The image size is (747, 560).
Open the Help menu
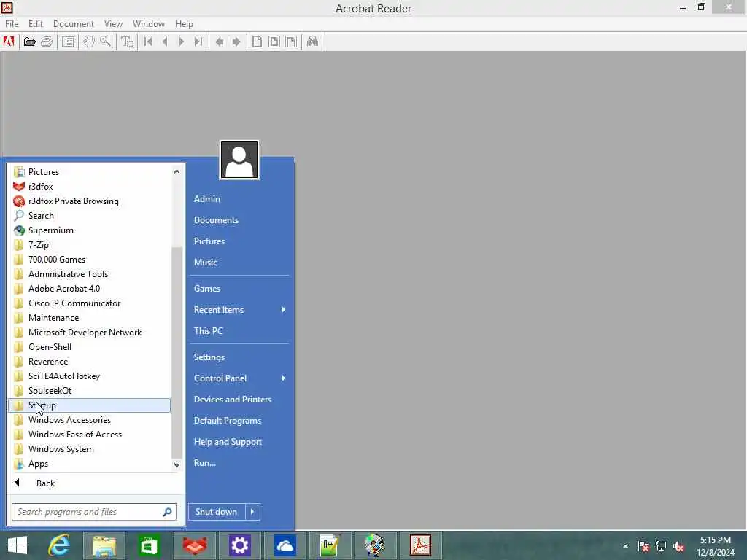pyautogui.click(x=184, y=24)
